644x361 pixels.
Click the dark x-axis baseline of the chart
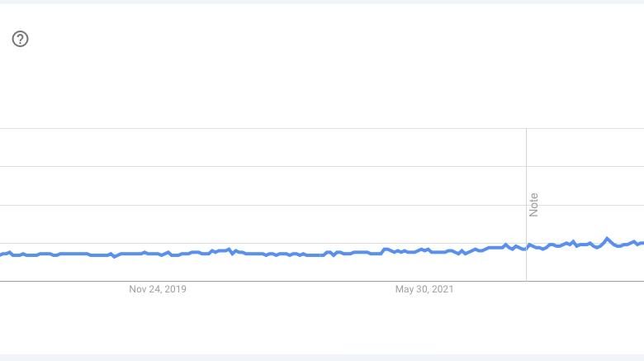[x=322, y=281]
